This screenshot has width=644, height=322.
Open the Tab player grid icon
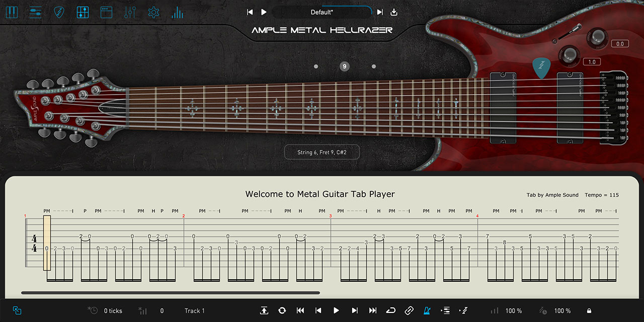tap(83, 12)
